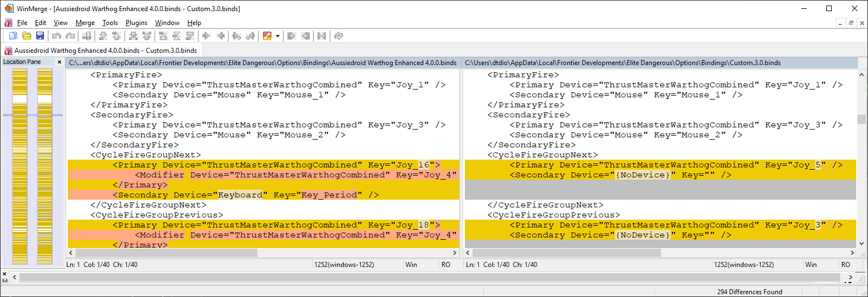The width and height of the screenshot is (868, 297).
Task: Jump to the previous conflict
Action: coord(147,36)
